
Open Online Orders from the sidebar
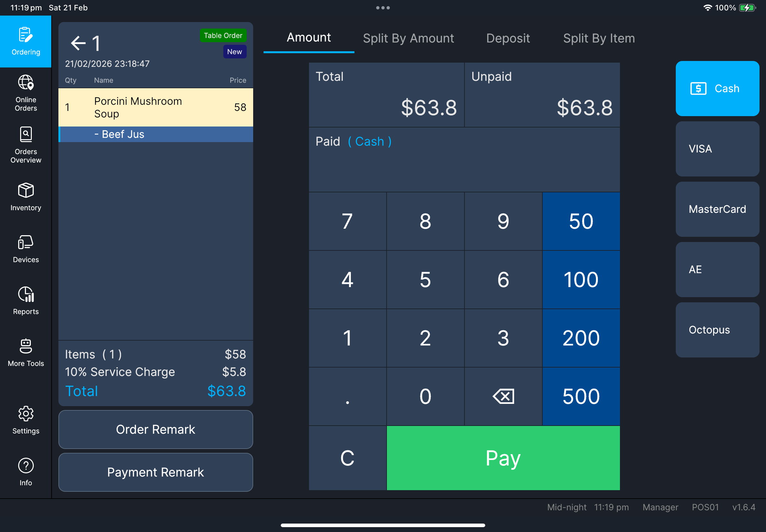click(26, 93)
